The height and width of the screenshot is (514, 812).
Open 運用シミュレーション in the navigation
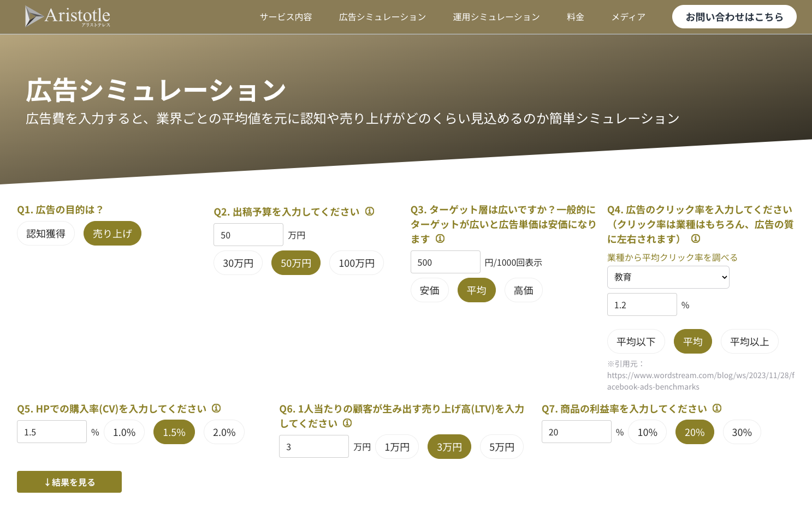pos(496,17)
